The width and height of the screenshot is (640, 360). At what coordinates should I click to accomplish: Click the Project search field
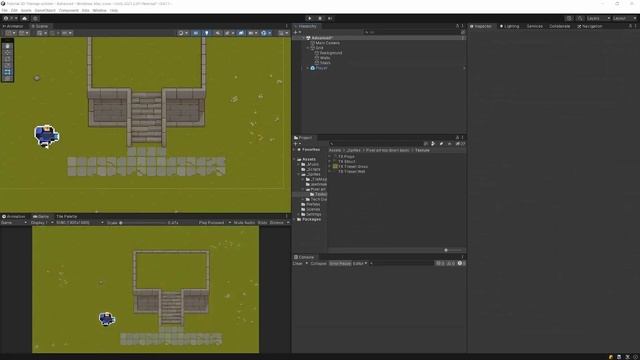[376, 144]
